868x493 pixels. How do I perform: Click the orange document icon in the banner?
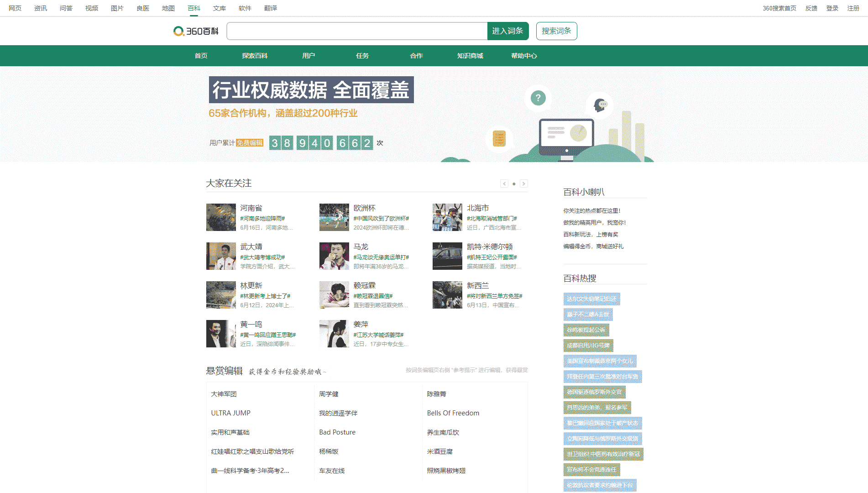[499, 138]
